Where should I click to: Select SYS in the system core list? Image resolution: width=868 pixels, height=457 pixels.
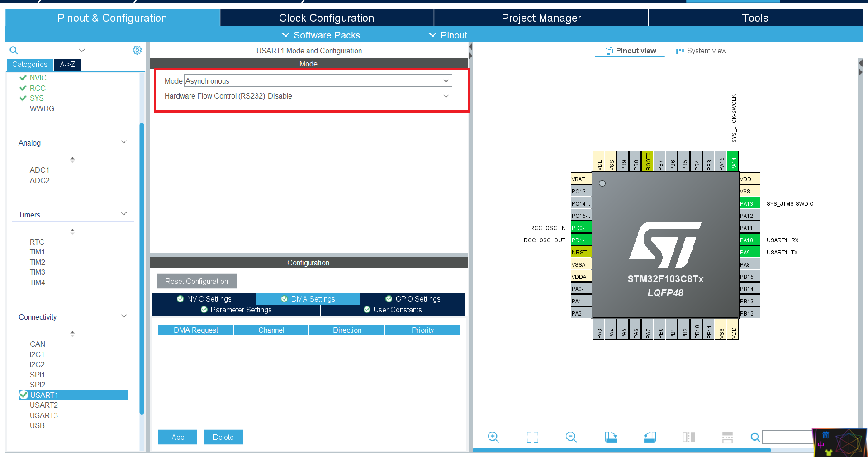(37, 98)
